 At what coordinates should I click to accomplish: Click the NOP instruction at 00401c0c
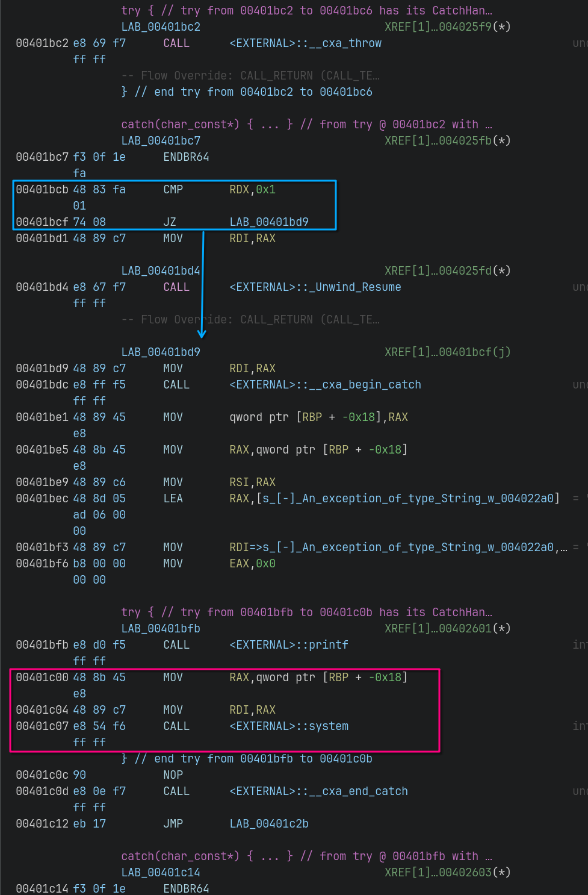point(173,775)
